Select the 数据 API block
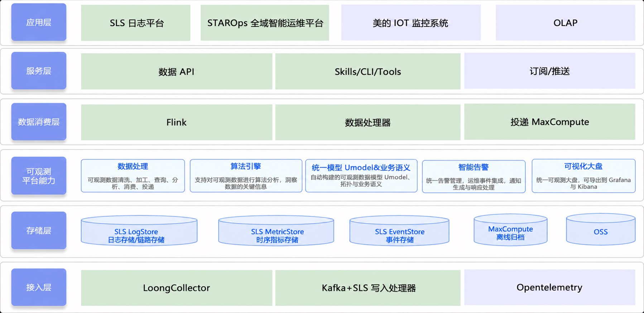 (x=177, y=72)
